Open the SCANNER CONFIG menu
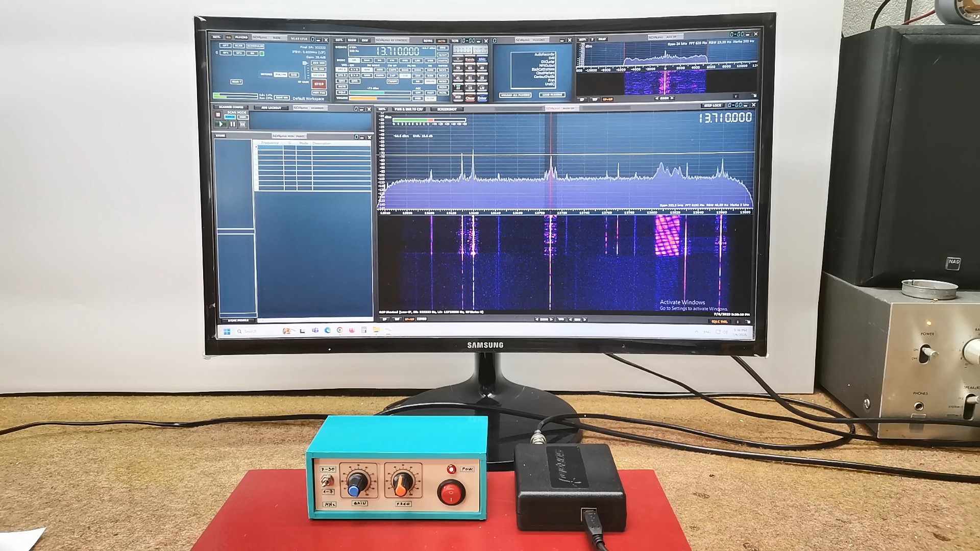980x551 pixels. tap(231, 108)
